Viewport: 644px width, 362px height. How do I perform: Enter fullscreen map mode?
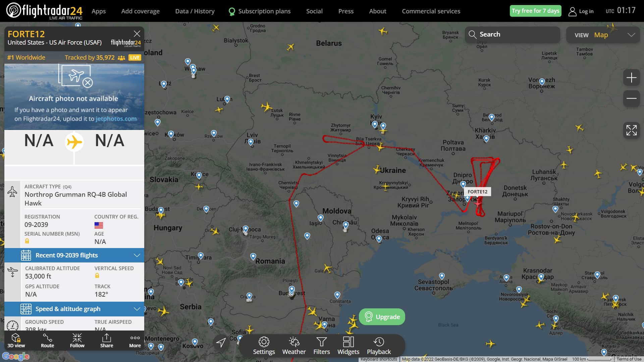[x=631, y=130]
